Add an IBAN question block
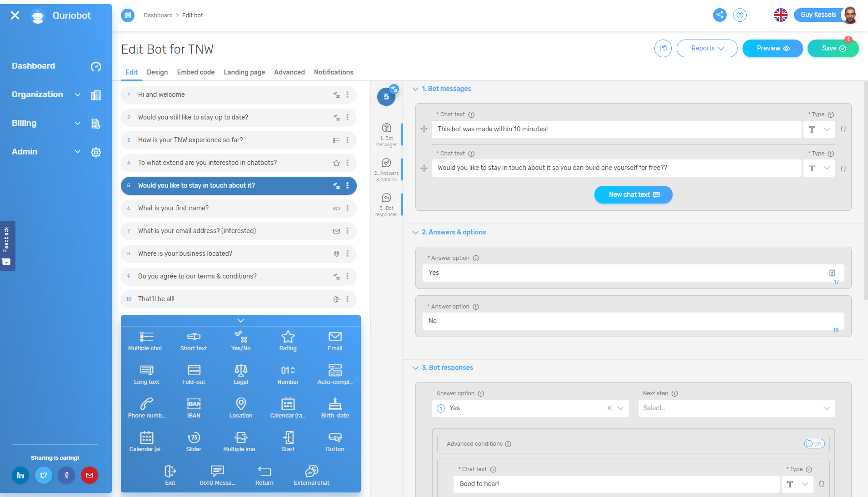The width and height of the screenshot is (868, 497). point(194,408)
